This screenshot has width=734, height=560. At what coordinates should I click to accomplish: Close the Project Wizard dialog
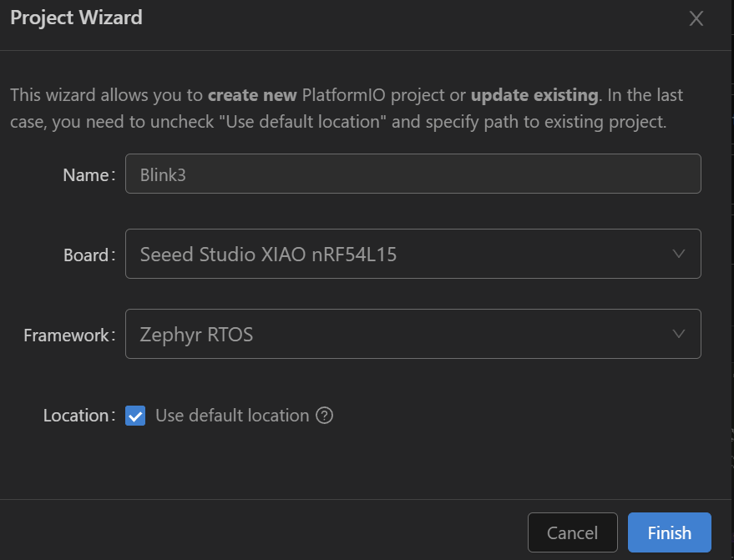click(696, 18)
